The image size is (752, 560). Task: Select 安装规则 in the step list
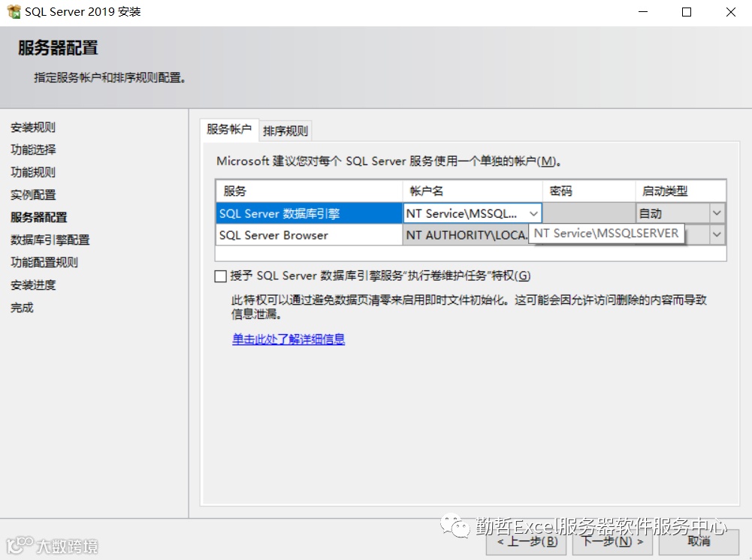click(33, 128)
